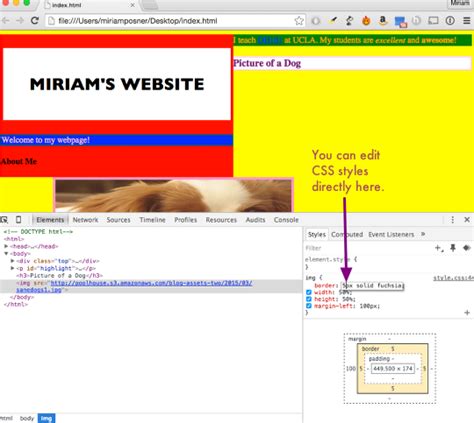Click the browser forward arrow
Viewport: 474px width, 423px height.
pyautogui.click(x=20, y=21)
